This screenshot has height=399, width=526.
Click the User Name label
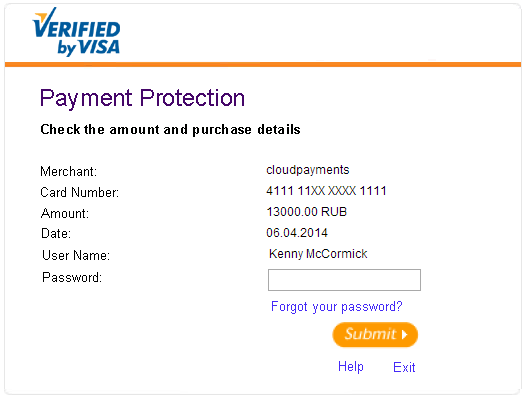click(x=76, y=255)
